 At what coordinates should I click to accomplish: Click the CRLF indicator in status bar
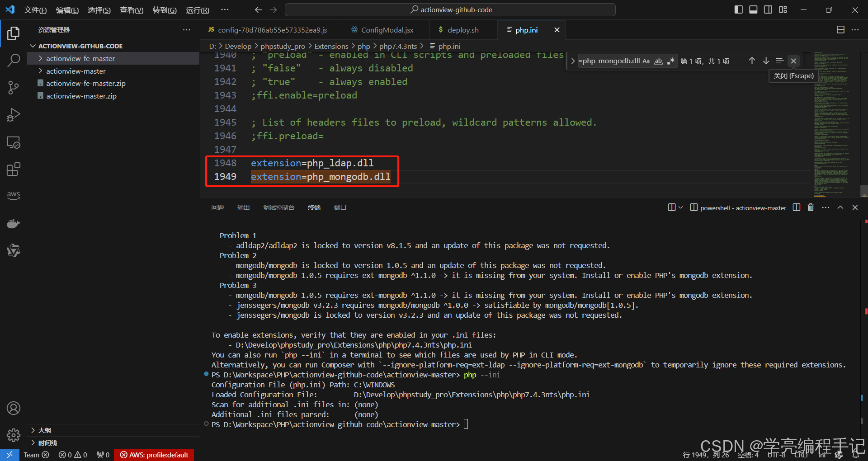pos(801,455)
